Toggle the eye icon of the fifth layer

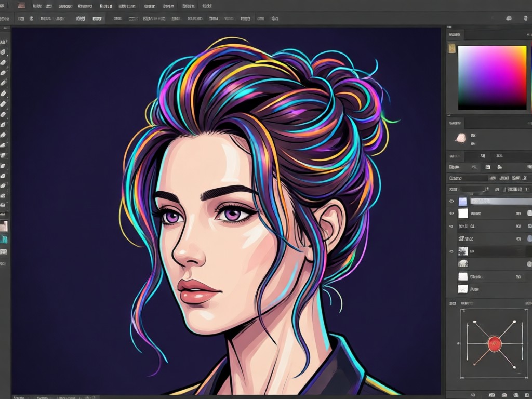pyautogui.click(x=451, y=251)
